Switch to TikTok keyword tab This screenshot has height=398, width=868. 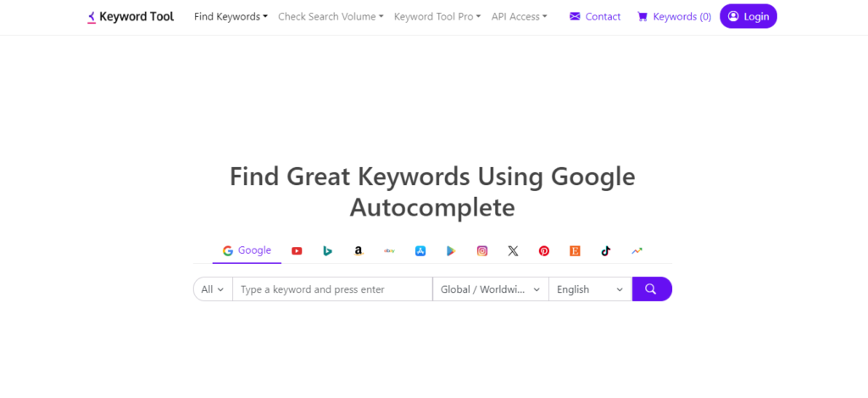606,251
